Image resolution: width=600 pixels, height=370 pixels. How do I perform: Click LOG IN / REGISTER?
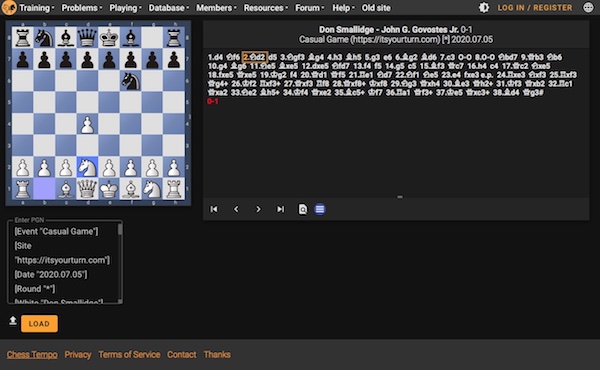(x=535, y=8)
